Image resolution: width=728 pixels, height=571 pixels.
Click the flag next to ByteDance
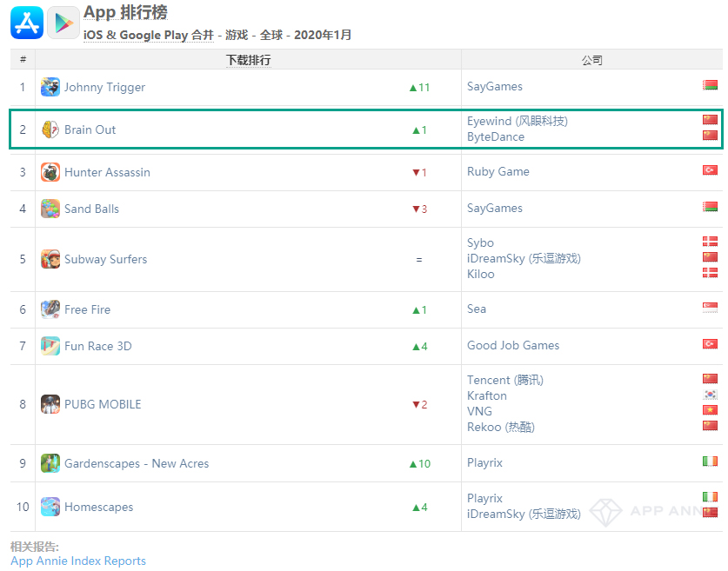[710, 136]
